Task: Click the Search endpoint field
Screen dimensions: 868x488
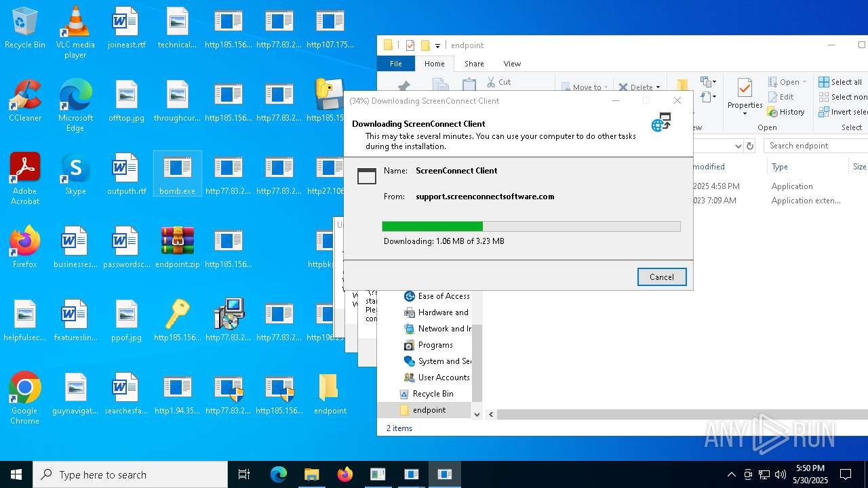Action: [x=816, y=146]
